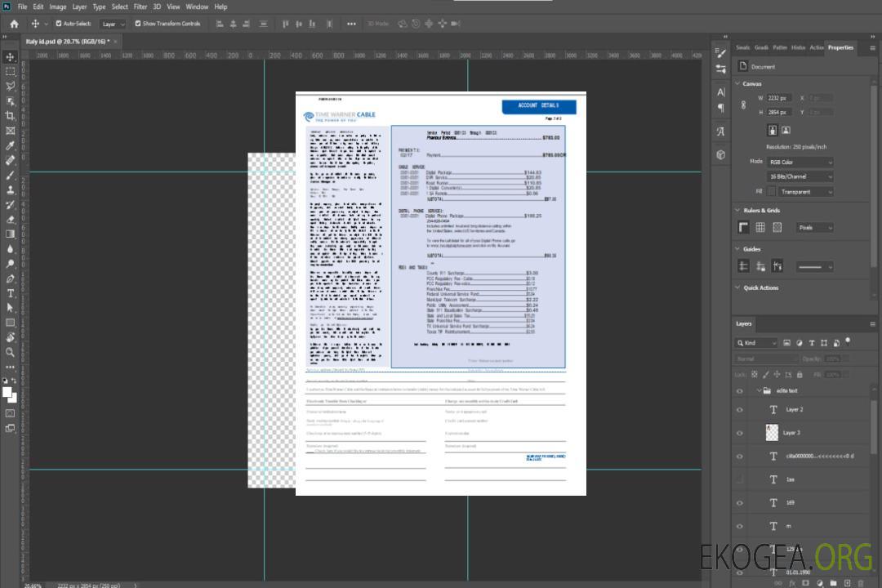882x588 pixels.
Task: Open the Filter menu
Action: click(140, 7)
